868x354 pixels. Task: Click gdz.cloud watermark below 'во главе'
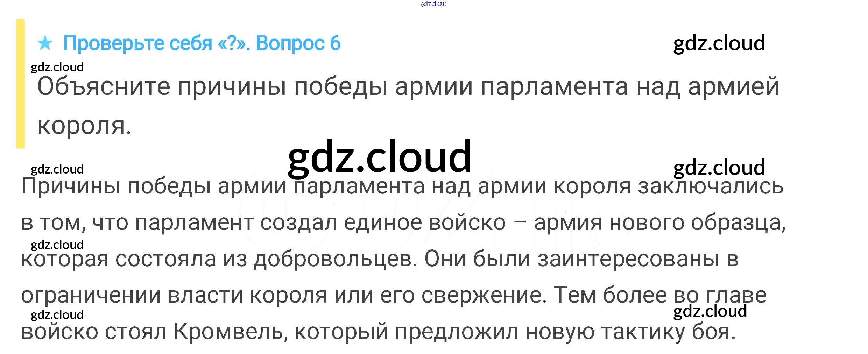click(x=710, y=311)
